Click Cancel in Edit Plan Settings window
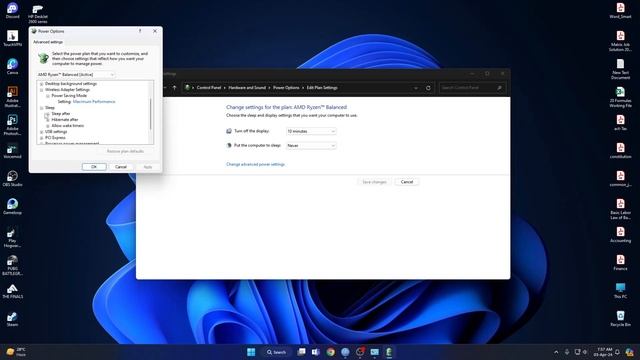 pyautogui.click(x=407, y=182)
